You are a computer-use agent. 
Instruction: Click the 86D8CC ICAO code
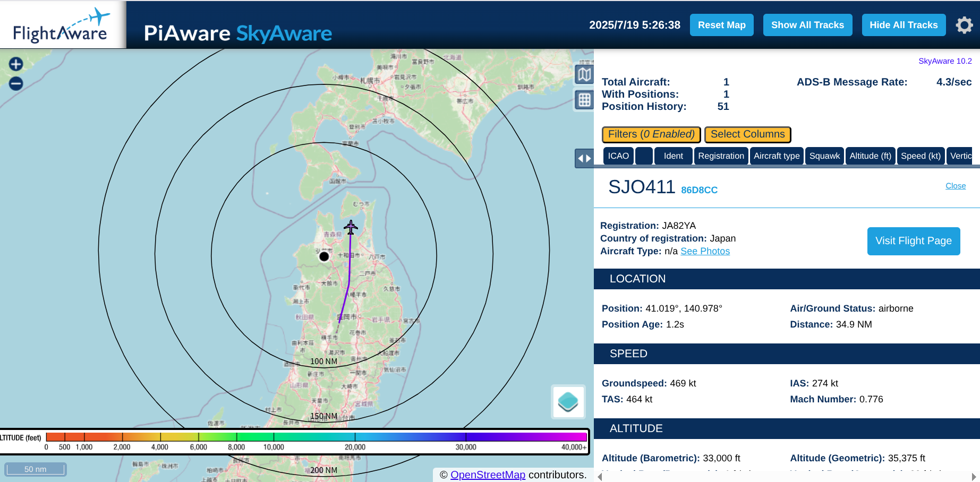[x=699, y=190]
